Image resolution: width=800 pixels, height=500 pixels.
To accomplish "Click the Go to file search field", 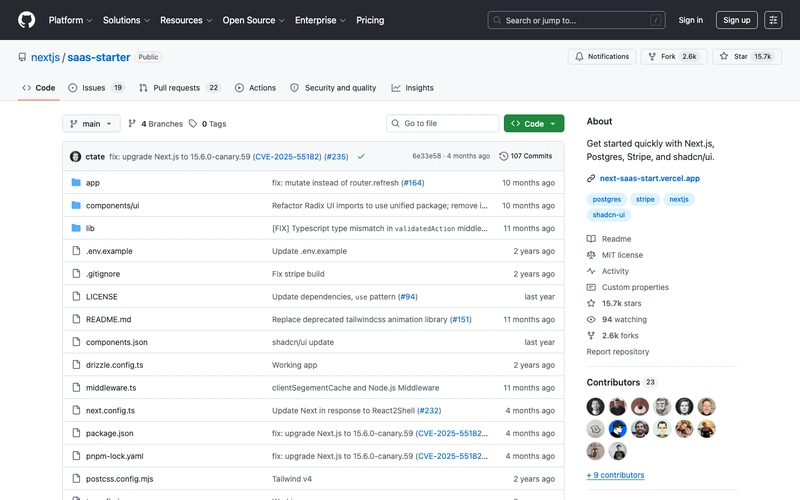I will click(x=443, y=124).
